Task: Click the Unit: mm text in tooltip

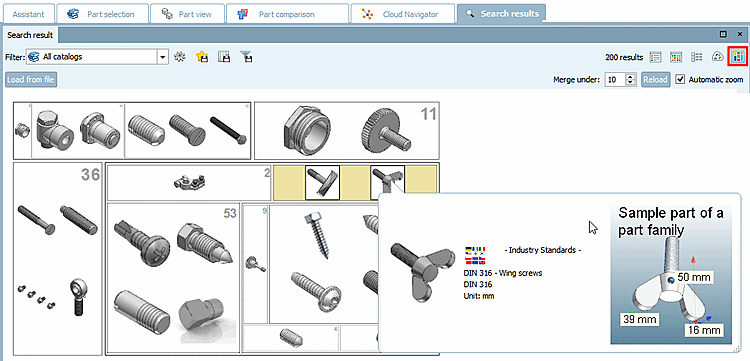Action: [479, 296]
